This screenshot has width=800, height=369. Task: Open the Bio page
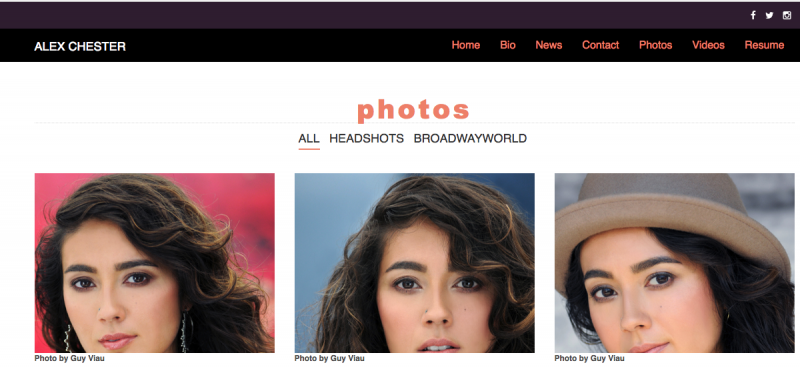point(508,45)
